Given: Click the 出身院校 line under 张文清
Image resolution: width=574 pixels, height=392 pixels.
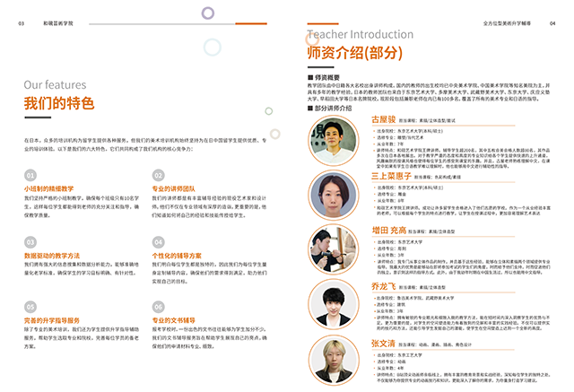Looking at the screenshot, I should 399,355.
